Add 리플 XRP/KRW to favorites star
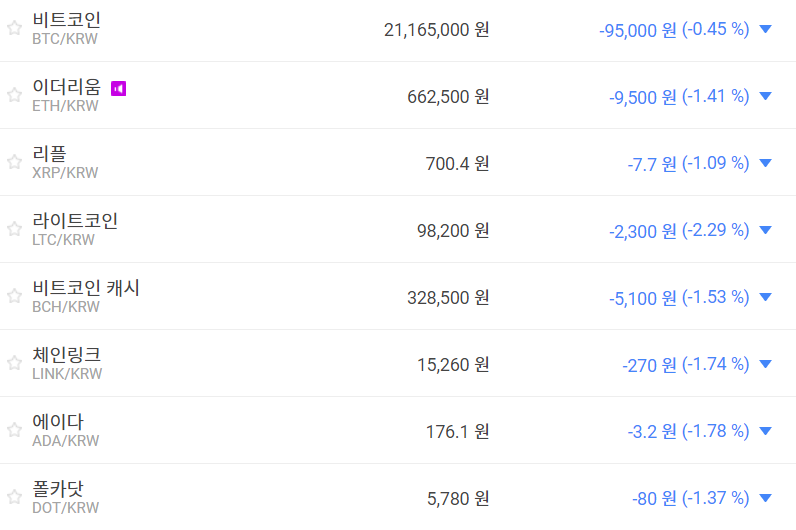796x530 pixels. click(x=14, y=162)
